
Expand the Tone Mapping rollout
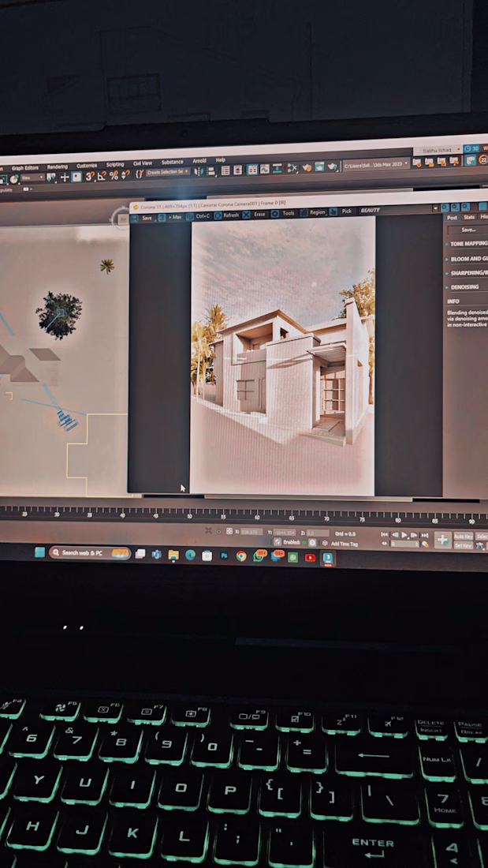pos(467,244)
